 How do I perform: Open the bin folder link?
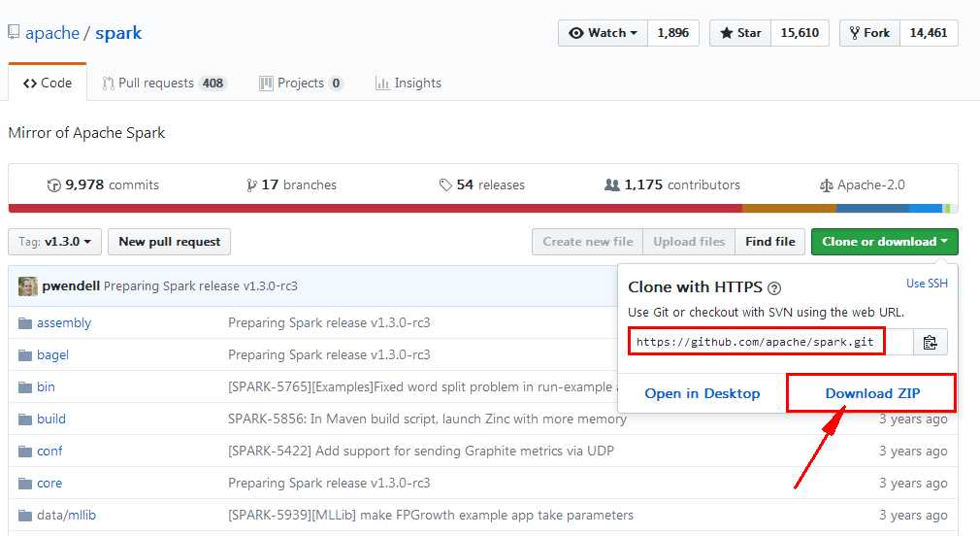point(46,387)
